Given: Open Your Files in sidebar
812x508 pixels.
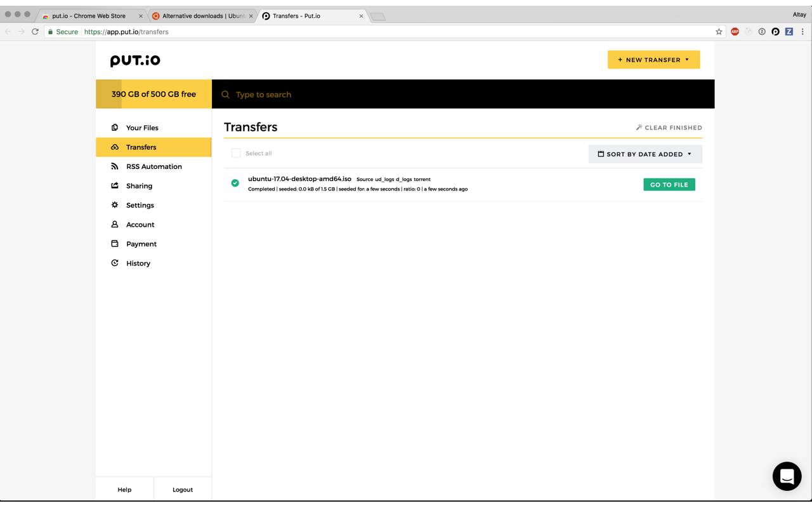Looking at the screenshot, I should (142, 128).
